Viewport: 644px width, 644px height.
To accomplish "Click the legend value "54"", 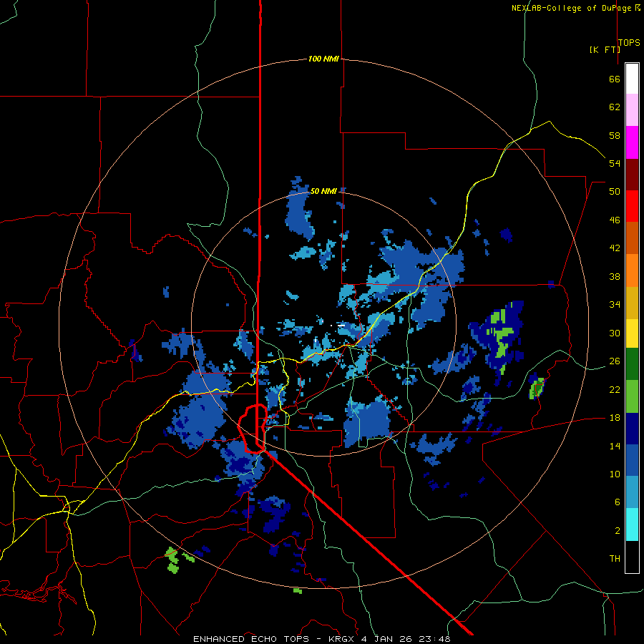I will 615,163.
